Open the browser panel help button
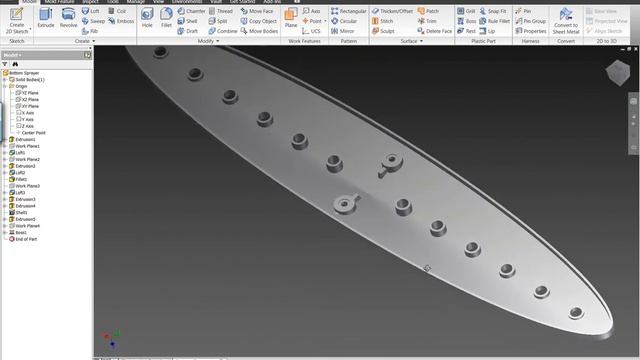The image size is (640, 360). [x=87, y=55]
